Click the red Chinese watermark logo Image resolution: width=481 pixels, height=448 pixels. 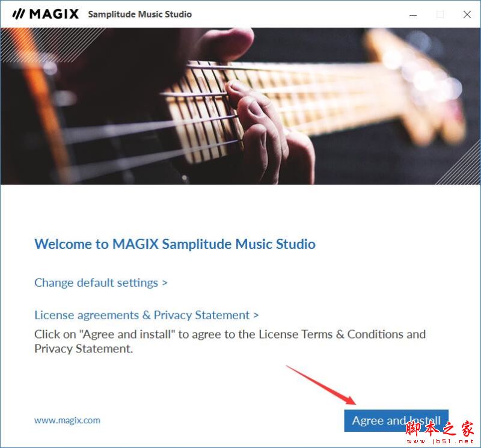(x=440, y=429)
